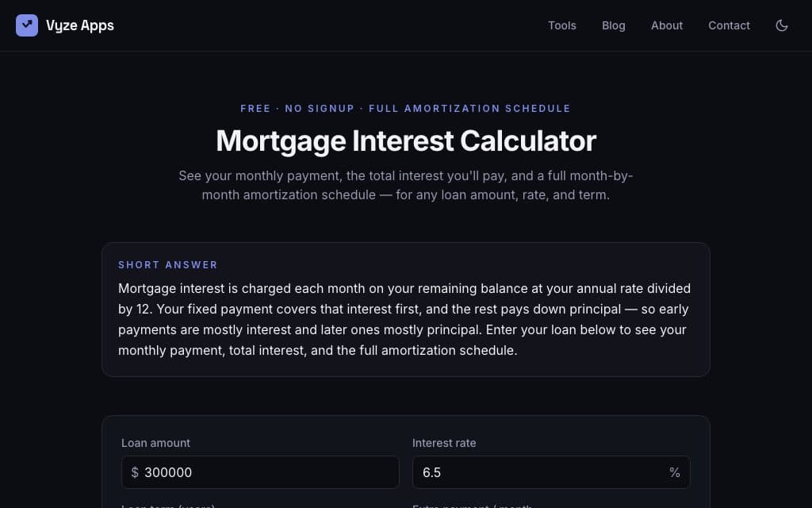Toggle dark mode with the moon icon

(x=781, y=25)
